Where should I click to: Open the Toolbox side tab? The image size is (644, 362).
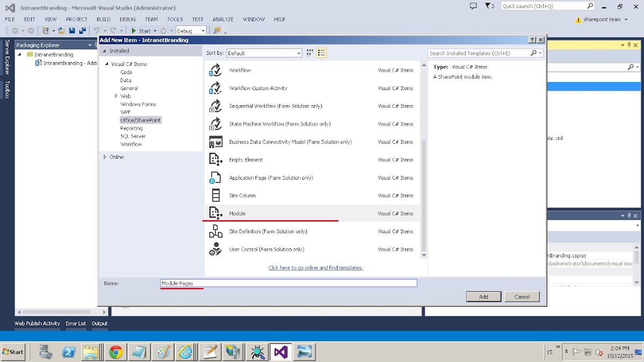pos(7,90)
